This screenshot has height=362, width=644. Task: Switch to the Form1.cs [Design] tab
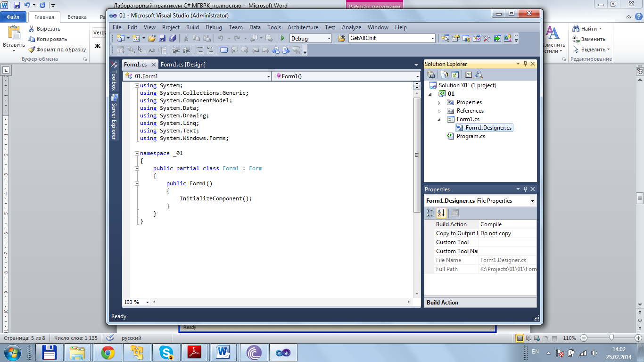(x=183, y=65)
